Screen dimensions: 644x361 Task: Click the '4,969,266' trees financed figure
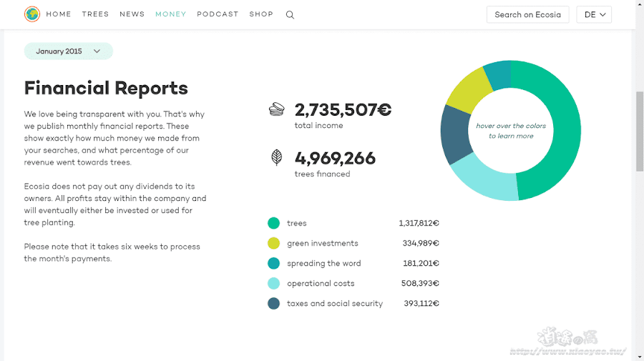coord(335,159)
